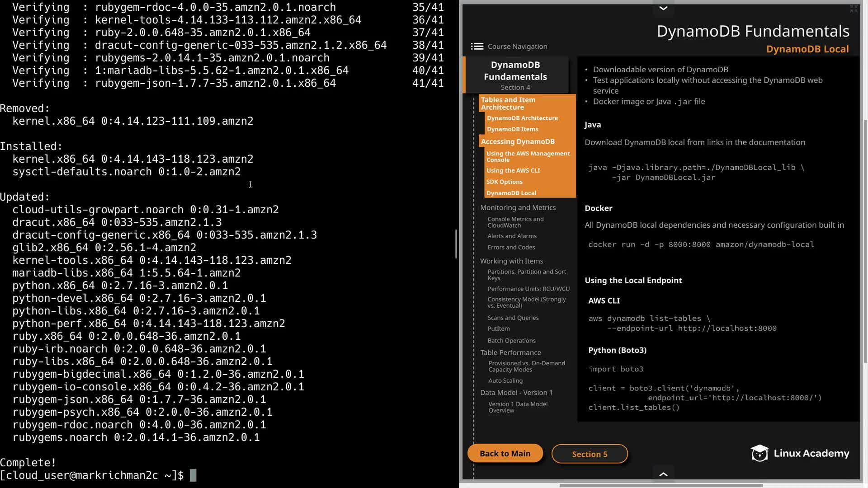Viewport: 868px width, 488px height.
Task: Click the course panel vertical scrollbar
Action: tap(865, 239)
